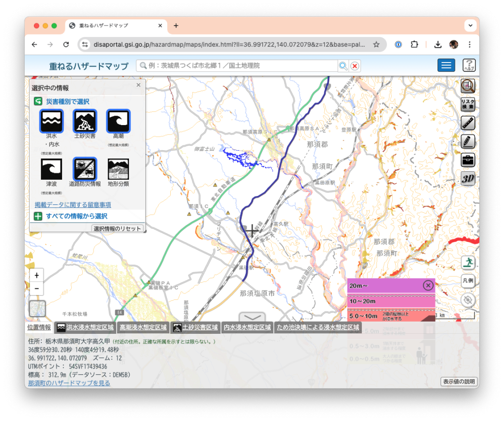The image size is (504, 421).
Task: Click the 5.0〜10m red legend swatch
Action: tap(391, 316)
